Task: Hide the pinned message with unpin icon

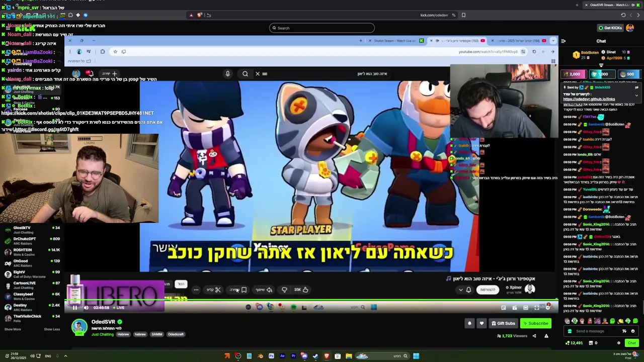Action: [636, 87]
